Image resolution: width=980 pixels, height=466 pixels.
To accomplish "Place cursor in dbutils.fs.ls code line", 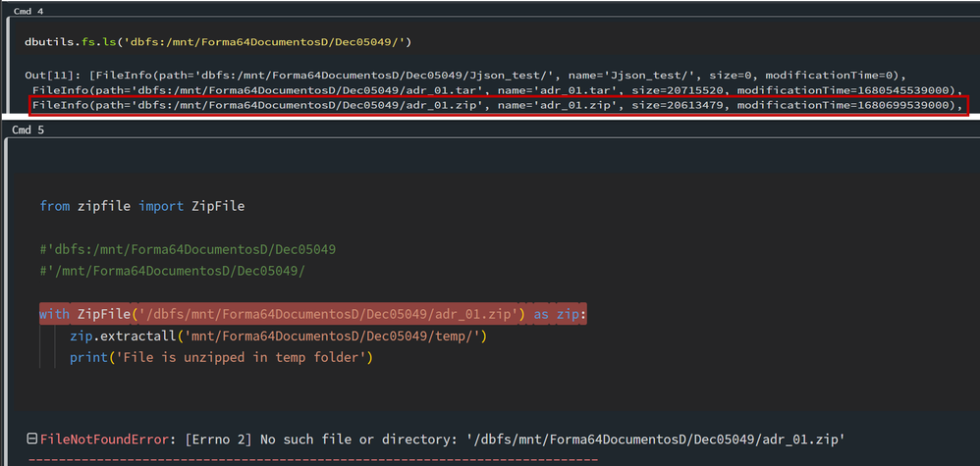I will [x=217, y=41].
